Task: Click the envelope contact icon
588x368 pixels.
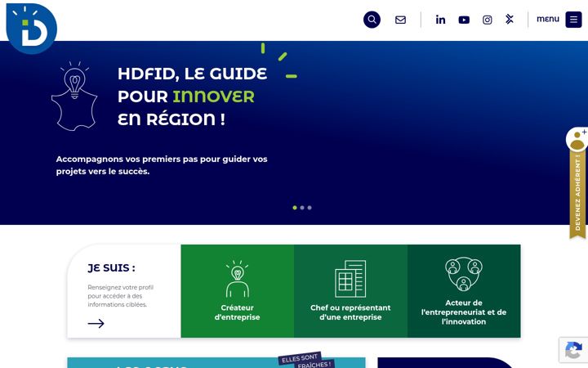Action: point(400,20)
